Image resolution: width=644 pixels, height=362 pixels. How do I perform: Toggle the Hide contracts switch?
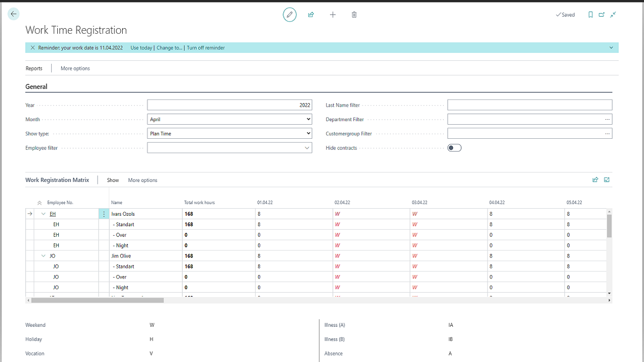(454, 148)
